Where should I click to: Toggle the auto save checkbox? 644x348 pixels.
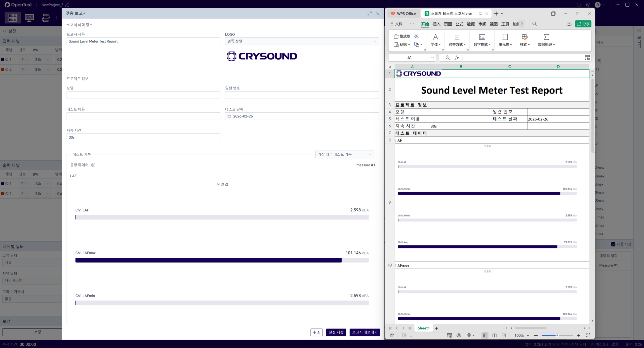tap(613, 244)
